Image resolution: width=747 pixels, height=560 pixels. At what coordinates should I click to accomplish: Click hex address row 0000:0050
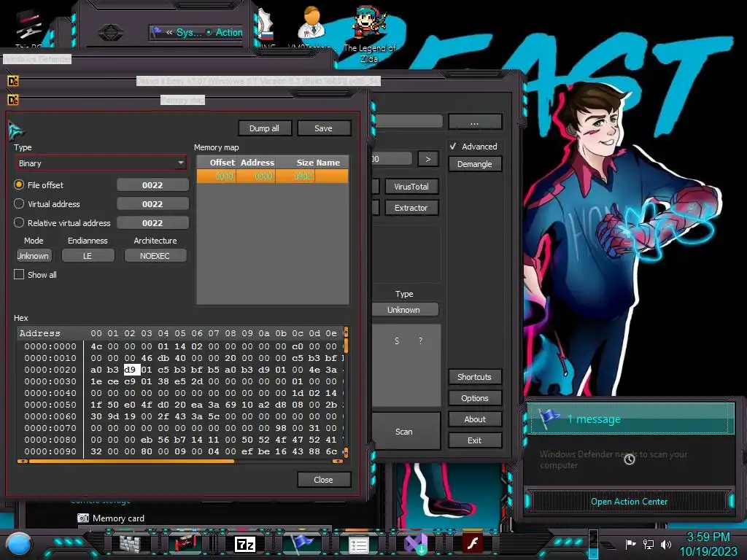[x=50, y=405]
